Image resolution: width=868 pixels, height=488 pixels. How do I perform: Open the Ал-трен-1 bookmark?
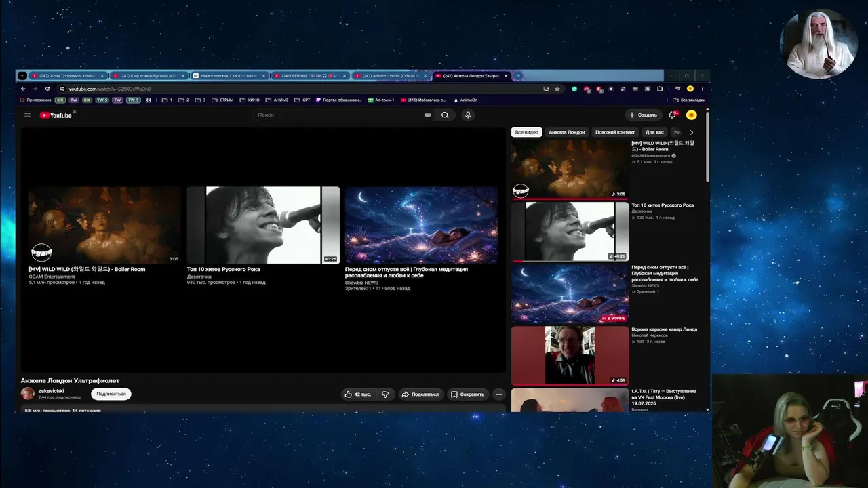(380, 100)
